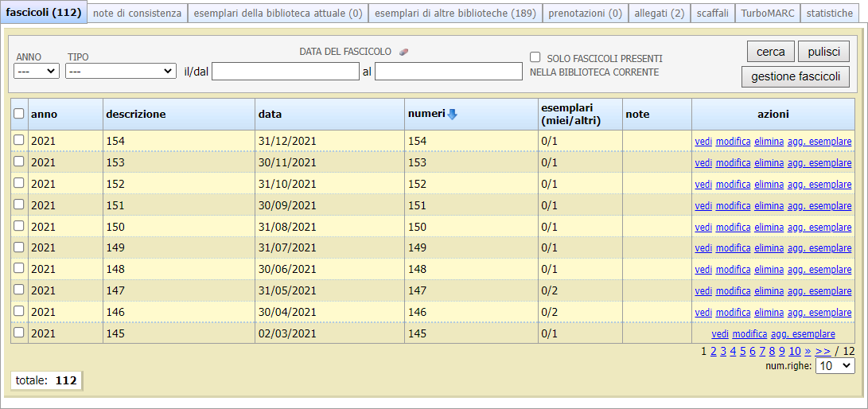The width and height of the screenshot is (868, 409).
Task: Click the il/dal date input field
Action: click(x=286, y=72)
